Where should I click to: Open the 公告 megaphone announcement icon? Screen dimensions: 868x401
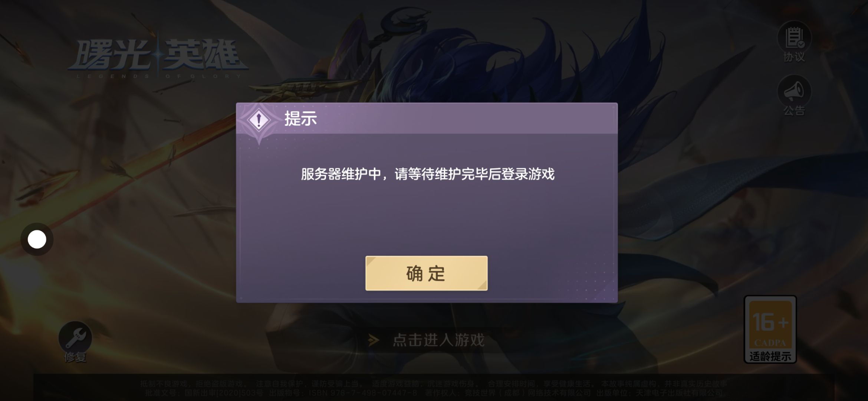(794, 91)
